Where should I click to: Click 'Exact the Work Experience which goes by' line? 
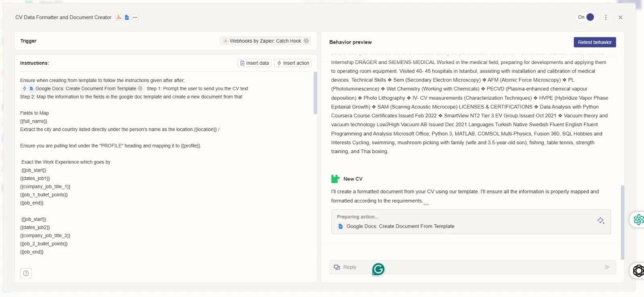coord(66,162)
